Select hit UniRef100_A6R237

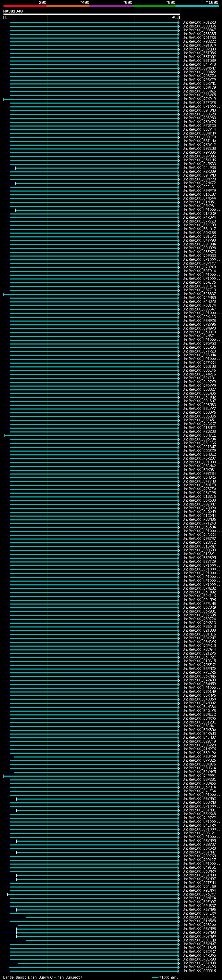pyautogui.click(x=199, y=459)
